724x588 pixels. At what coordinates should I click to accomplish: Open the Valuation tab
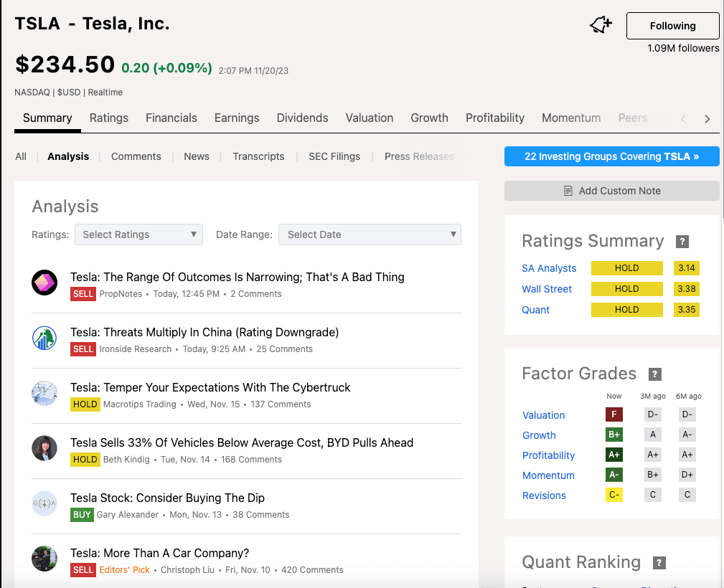(x=370, y=118)
